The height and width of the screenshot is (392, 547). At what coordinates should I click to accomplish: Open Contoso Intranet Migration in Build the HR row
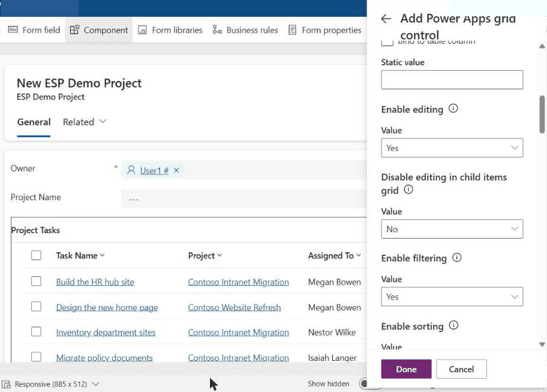238,282
